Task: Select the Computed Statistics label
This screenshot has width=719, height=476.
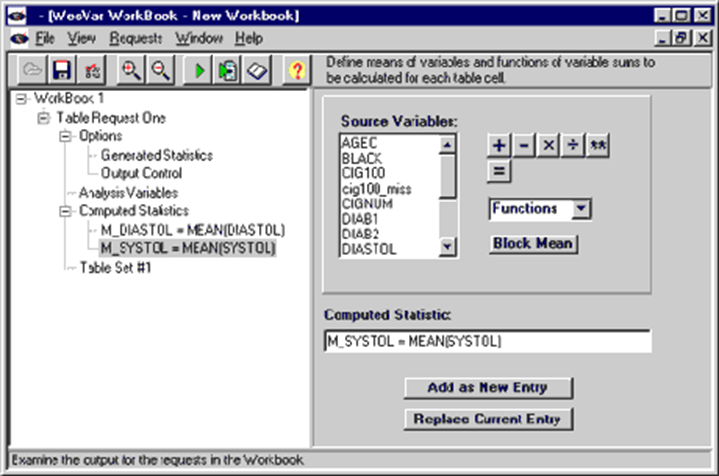Action: point(133,211)
